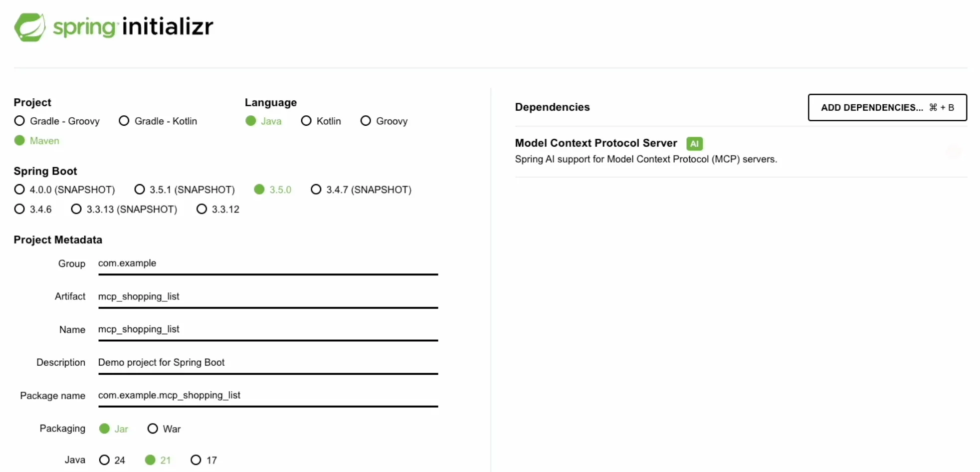Select the Gradle - Groovy project type
Screen dimensions: 980x472
[x=19, y=121]
